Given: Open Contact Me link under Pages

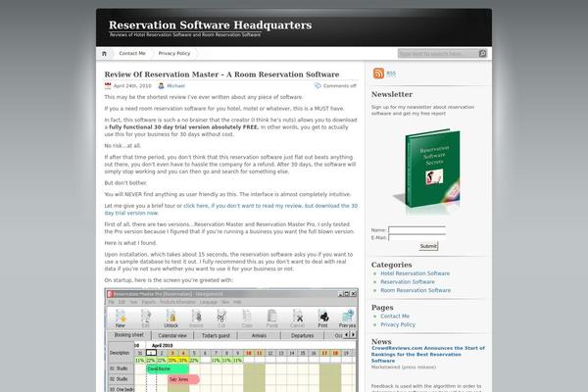Looking at the screenshot, I should pyautogui.click(x=395, y=317).
